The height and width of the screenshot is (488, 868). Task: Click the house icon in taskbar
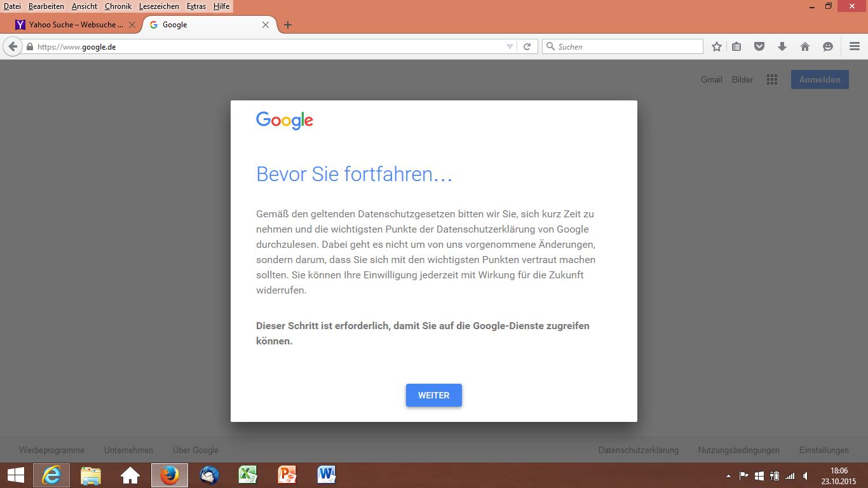point(130,475)
